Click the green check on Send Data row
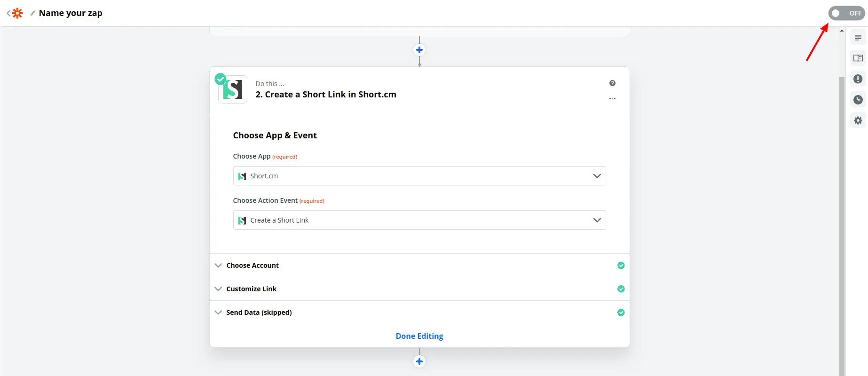This screenshot has height=376, width=868. click(x=621, y=312)
